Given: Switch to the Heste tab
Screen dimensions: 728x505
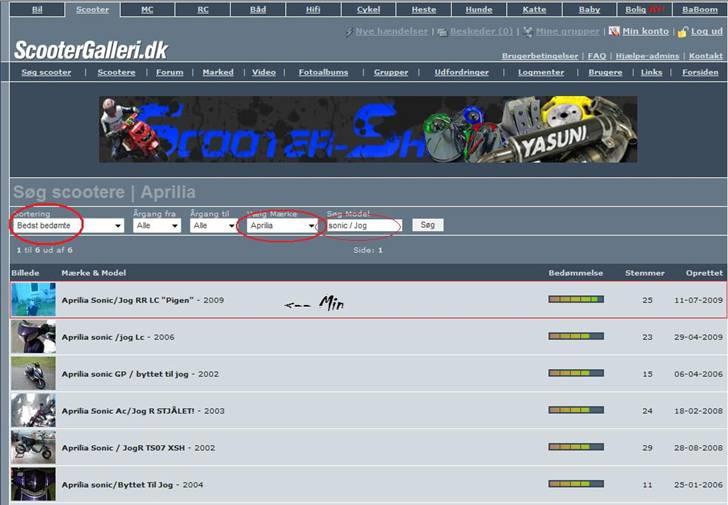Looking at the screenshot, I should click(x=424, y=9).
